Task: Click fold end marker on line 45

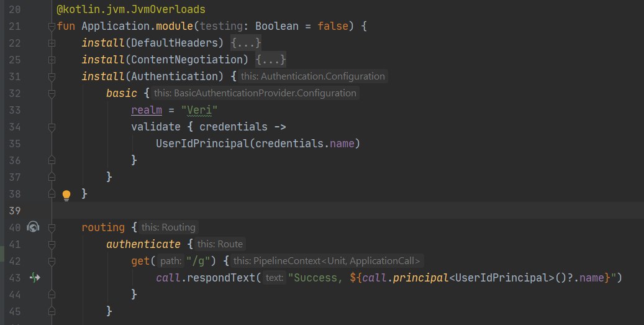Action: tap(52, 311)
